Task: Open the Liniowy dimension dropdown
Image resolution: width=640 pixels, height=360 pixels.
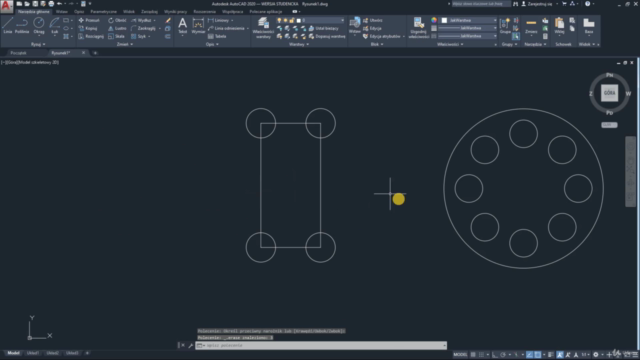Action: coord(232,20)
